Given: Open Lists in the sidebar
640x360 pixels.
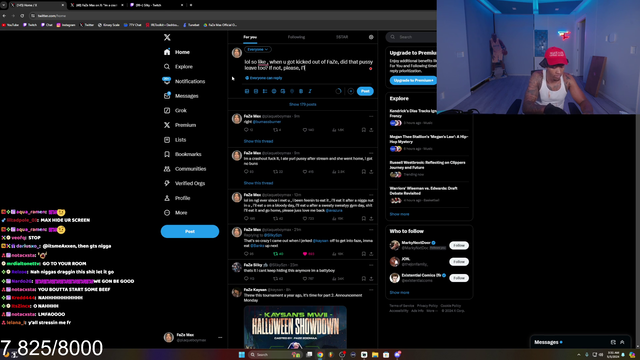Looking at the screenshot, I should click(175, 140).
